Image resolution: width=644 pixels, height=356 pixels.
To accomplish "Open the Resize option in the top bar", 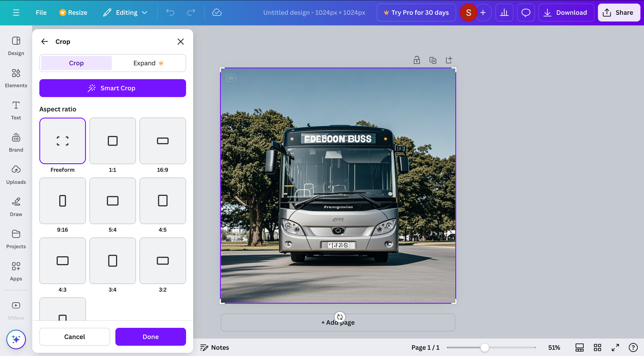I will point(73,13).
